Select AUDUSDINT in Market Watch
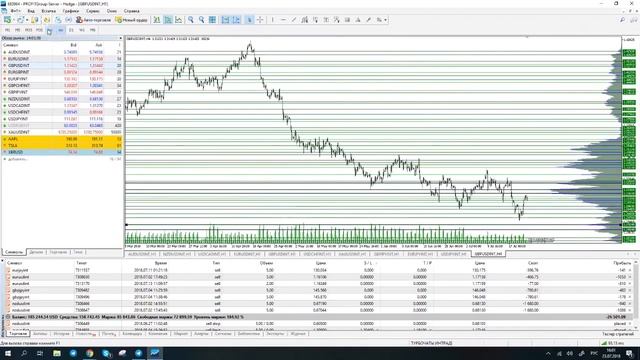640x360 pixels. tap(62, 52)
